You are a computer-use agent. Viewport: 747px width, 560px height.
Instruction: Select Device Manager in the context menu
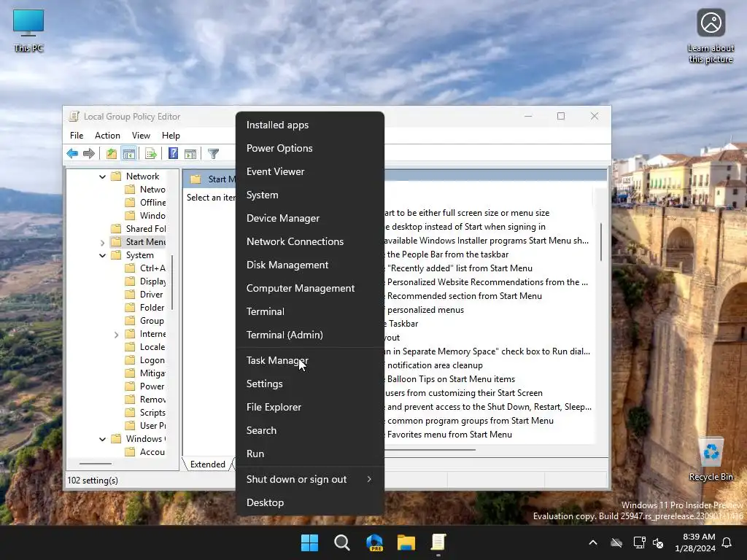coord(309,218)
